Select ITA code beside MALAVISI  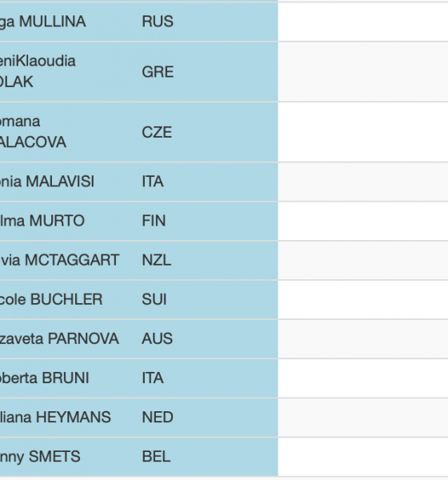coord(153,182)
